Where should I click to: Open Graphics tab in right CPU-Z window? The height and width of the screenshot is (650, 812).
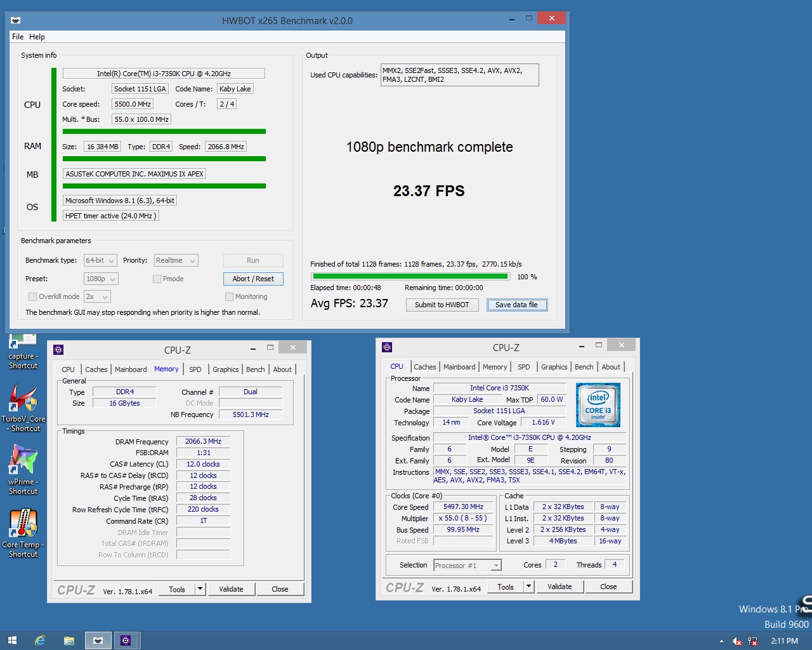(x=554, y=367)
